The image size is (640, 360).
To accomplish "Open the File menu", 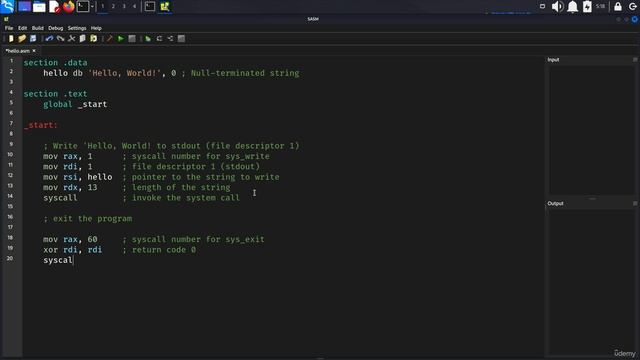I will tap(9, 28).
